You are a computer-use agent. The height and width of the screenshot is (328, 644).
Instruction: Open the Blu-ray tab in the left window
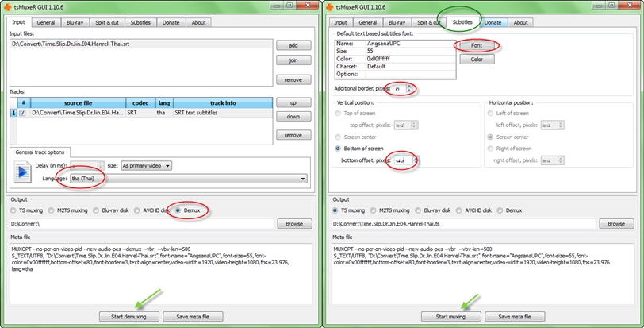(x=75, y=22)
